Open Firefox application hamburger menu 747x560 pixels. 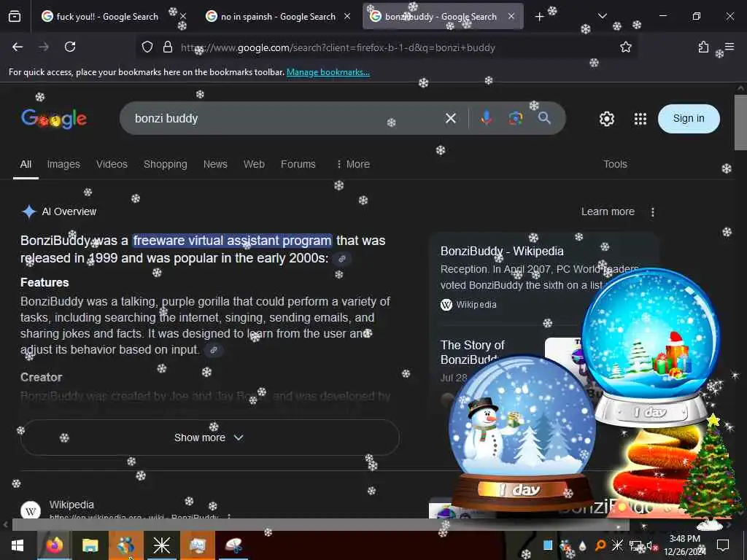click(729, 47)
